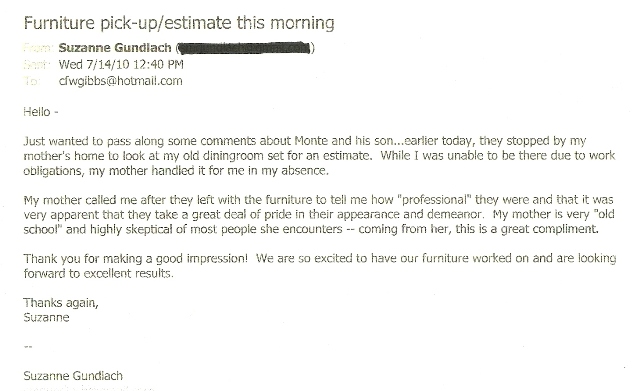Click the first-name sign-off 'Suzanne'
This screenshot has width=640, height=391.
[x=46, y=317]
